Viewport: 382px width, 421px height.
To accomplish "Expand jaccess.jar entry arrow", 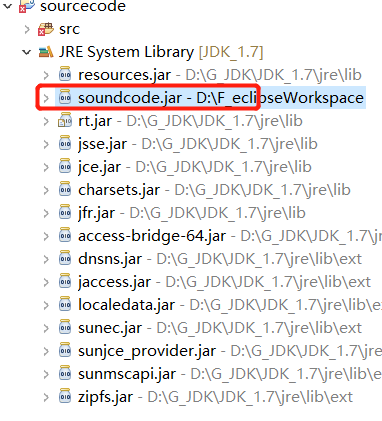I will click(x=46, y=282).
